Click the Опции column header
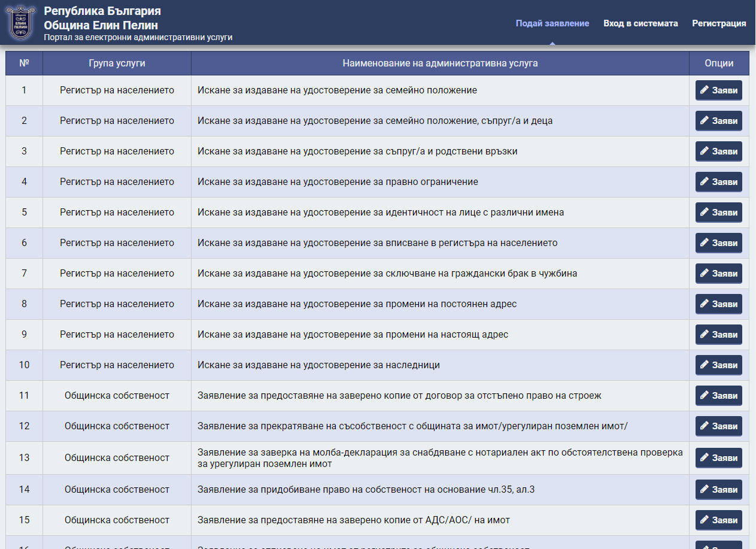This screenshot has width=756, height=549. tap(719, 63)
